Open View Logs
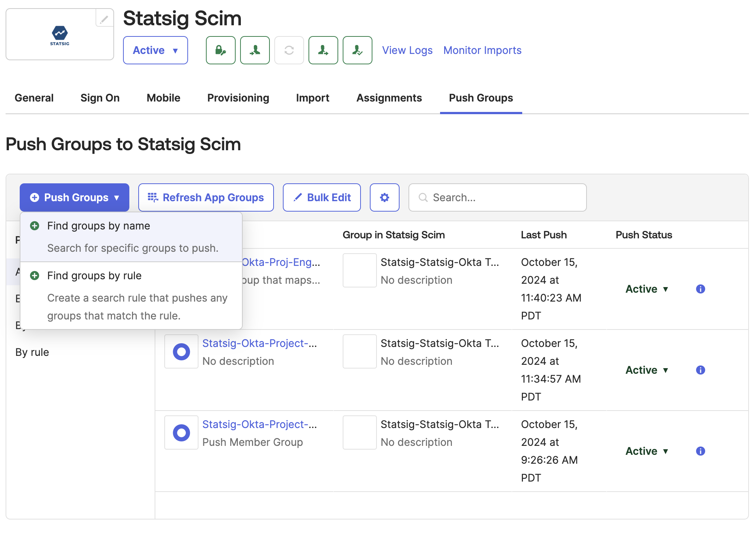The image size is (756, 534). [x=407, y=50]
